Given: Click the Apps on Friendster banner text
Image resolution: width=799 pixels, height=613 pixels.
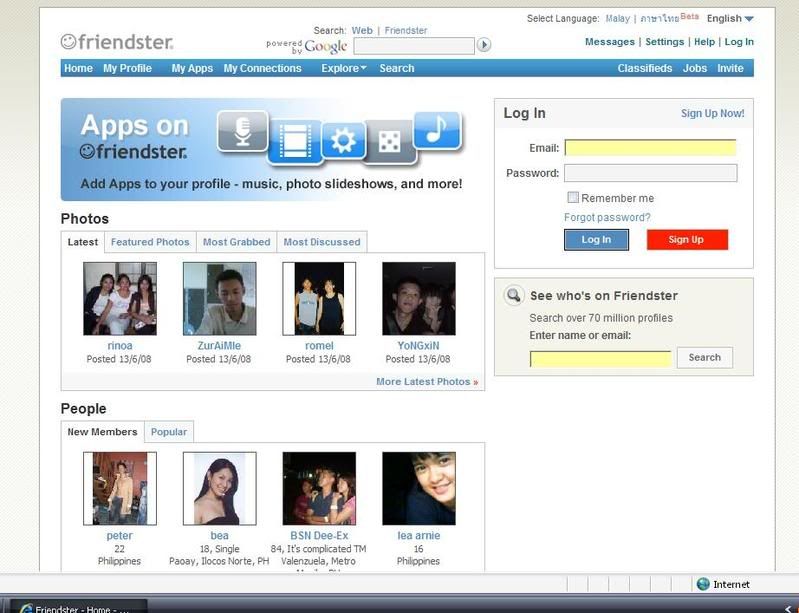Looking at the screenshot, I should (x=134, y=137).
